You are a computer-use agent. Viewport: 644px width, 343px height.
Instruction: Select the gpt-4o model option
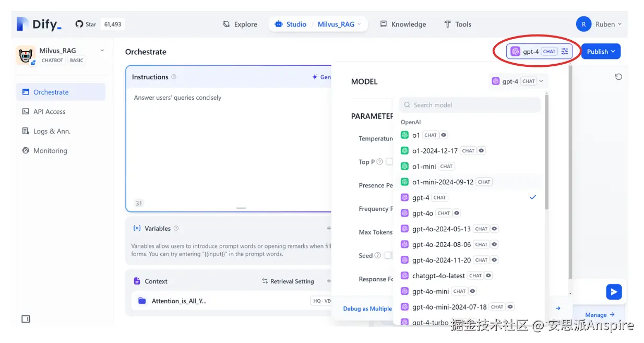coord(423,213)
